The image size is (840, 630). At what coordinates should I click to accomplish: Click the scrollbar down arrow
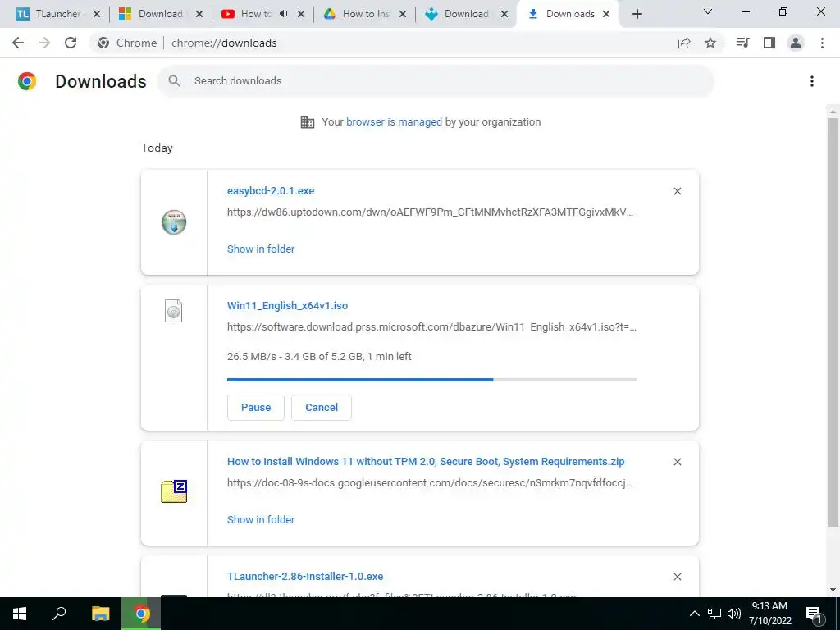[833, 590]
